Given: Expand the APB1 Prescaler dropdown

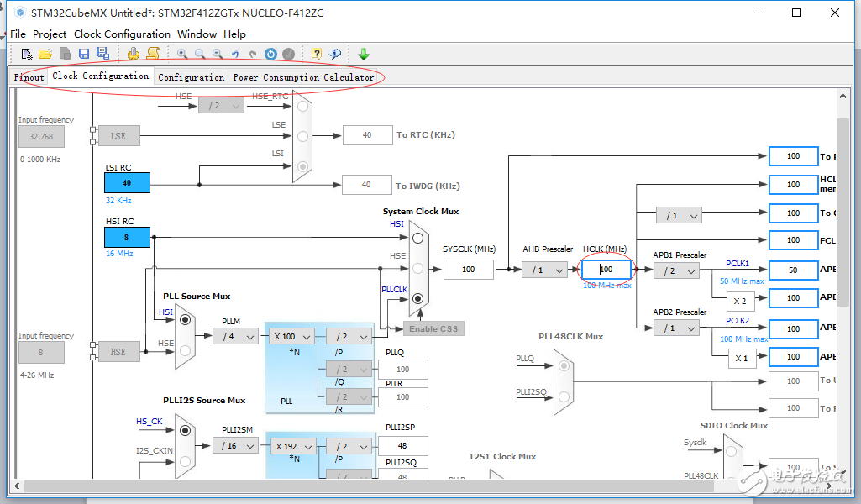Looking at the screenshot, I should [x=676, y=270].
